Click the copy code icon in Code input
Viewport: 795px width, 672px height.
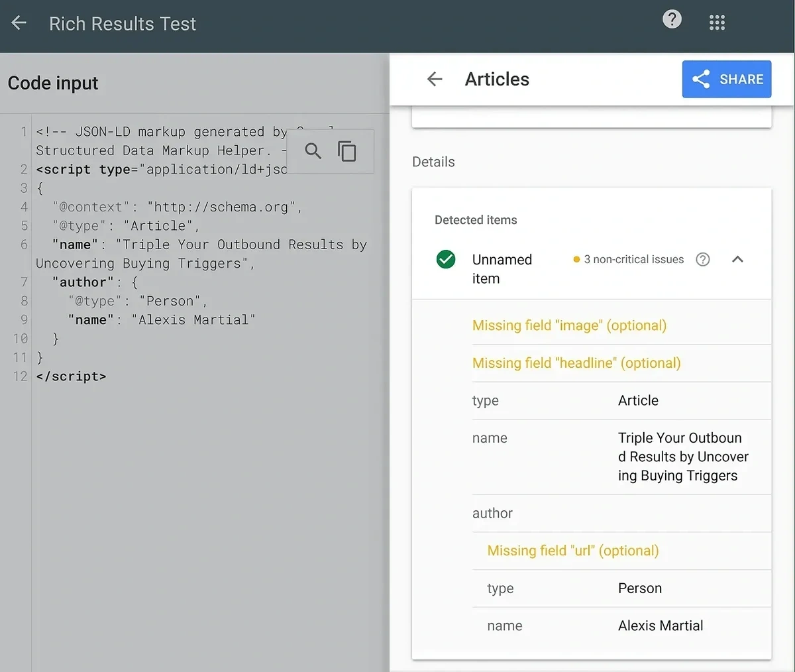pos(347,151)
